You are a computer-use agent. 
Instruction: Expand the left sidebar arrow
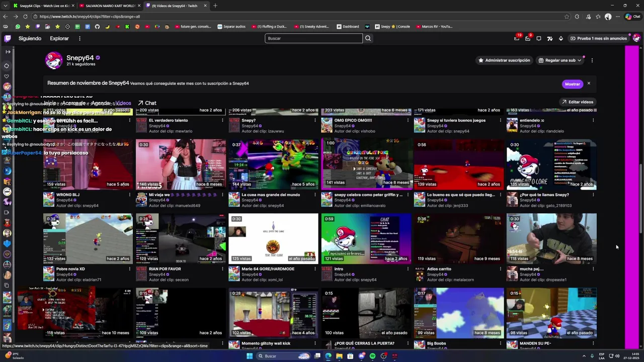click(x=8, y=52)
